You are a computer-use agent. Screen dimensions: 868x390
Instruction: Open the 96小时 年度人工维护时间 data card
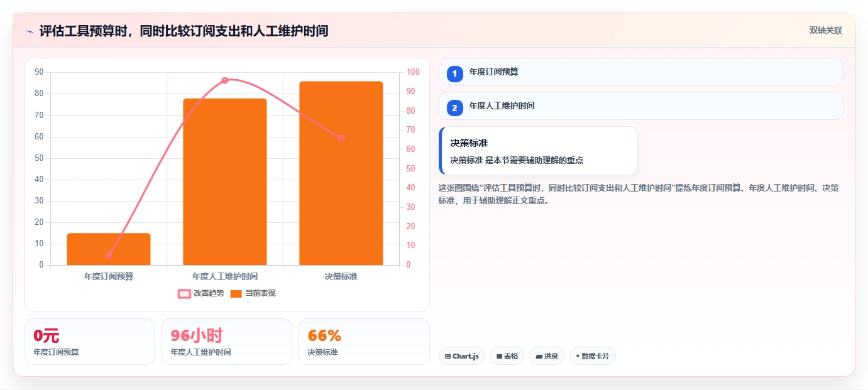[x=227, y=342]
